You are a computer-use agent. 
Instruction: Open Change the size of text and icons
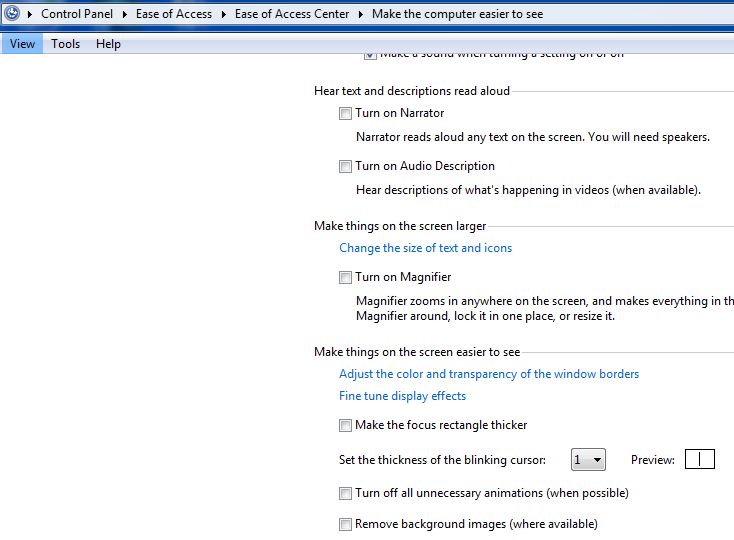(x=426, y=248)
